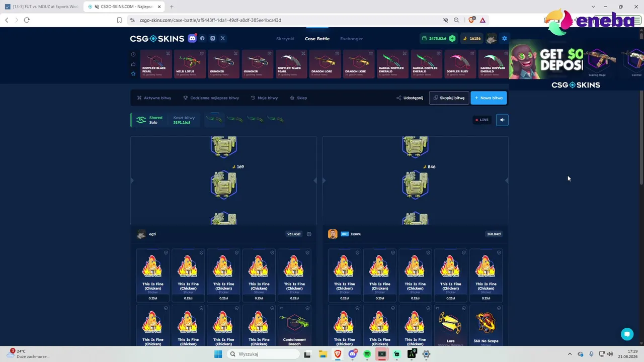Click the Brave Shields icon in address bar
The height and width of the screenshot is (362, 644).
(x=471, y=20)
